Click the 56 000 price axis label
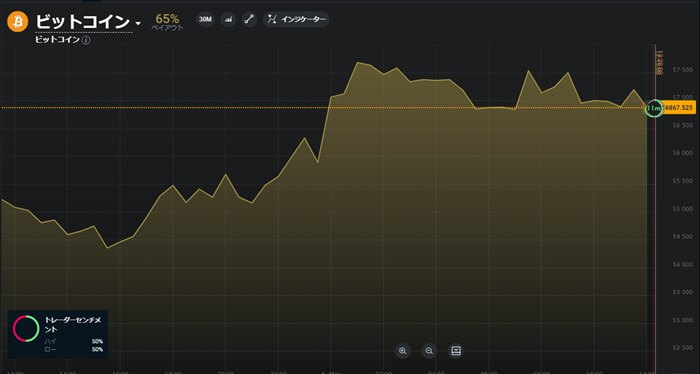The width and height of the screenshot is (700, 374). [683, 153]
